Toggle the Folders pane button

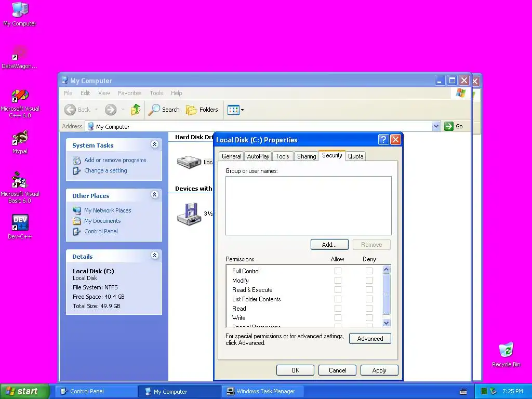coord(202,110)
